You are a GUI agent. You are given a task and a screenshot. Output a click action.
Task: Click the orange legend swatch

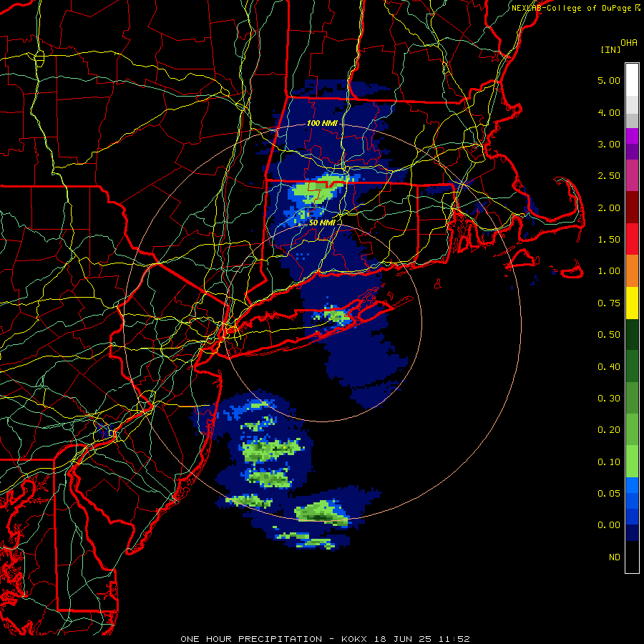click(632, 271)
